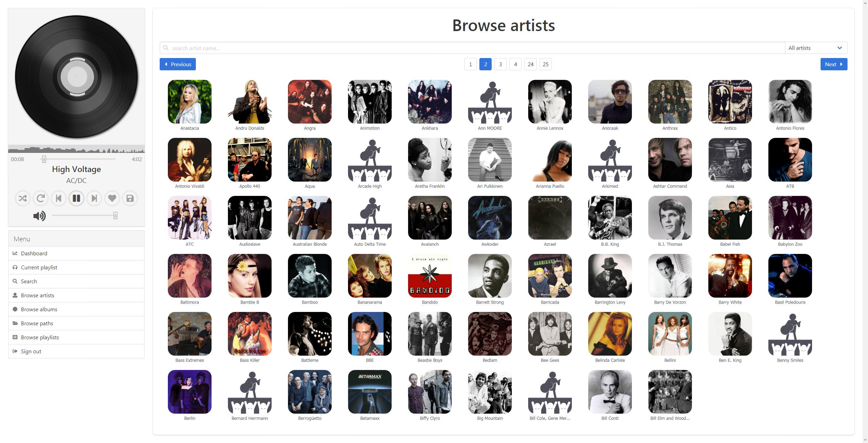Focus the search artist name field
The height and width of the screenshot is (443, 868).
(472, 48)
